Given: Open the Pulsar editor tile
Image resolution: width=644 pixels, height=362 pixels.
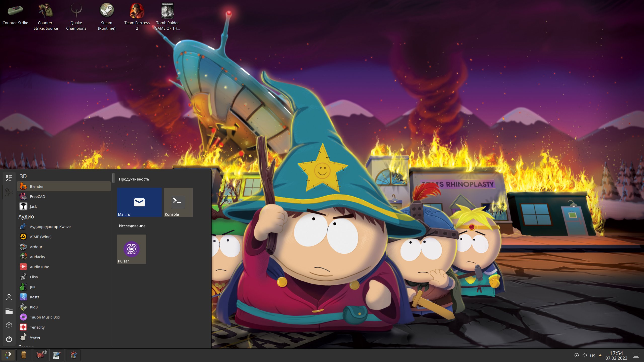Looking at the screenshot, I should click(132, 249).
